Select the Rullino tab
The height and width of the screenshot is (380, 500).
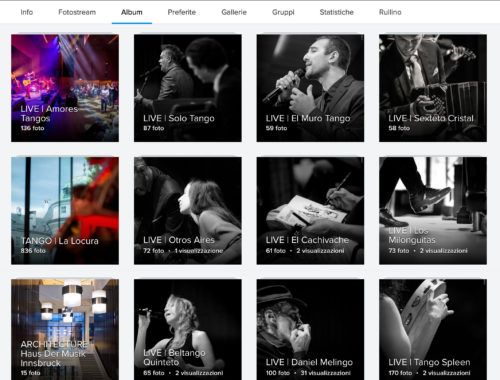tap(390, 12)
